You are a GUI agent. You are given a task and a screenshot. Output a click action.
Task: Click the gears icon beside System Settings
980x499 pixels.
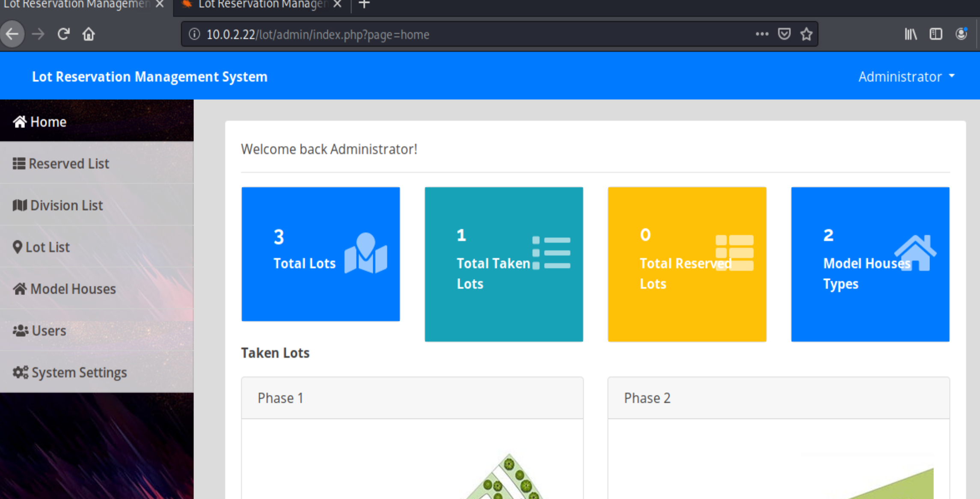(21, 372)
